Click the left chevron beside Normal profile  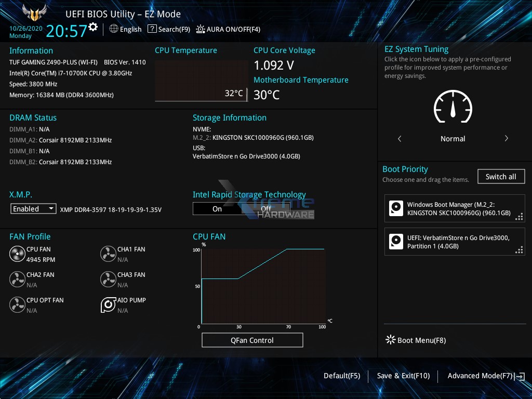[x=400, y=138]
